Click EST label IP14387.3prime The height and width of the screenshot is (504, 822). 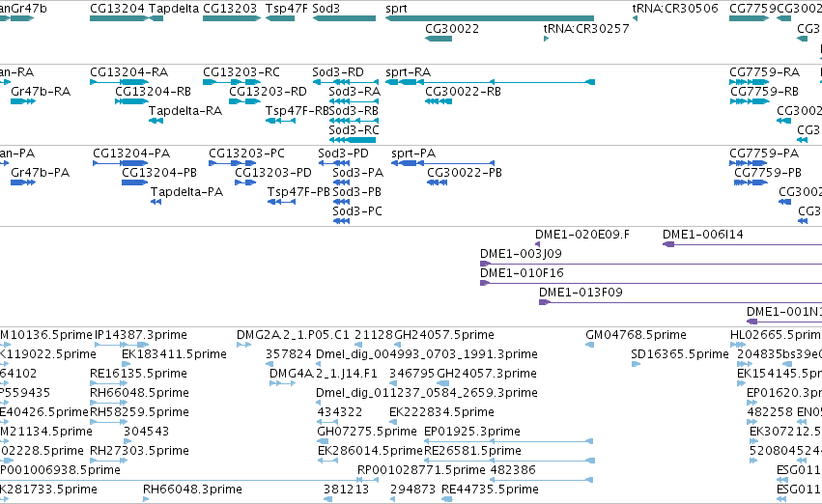tap(141, 335)
